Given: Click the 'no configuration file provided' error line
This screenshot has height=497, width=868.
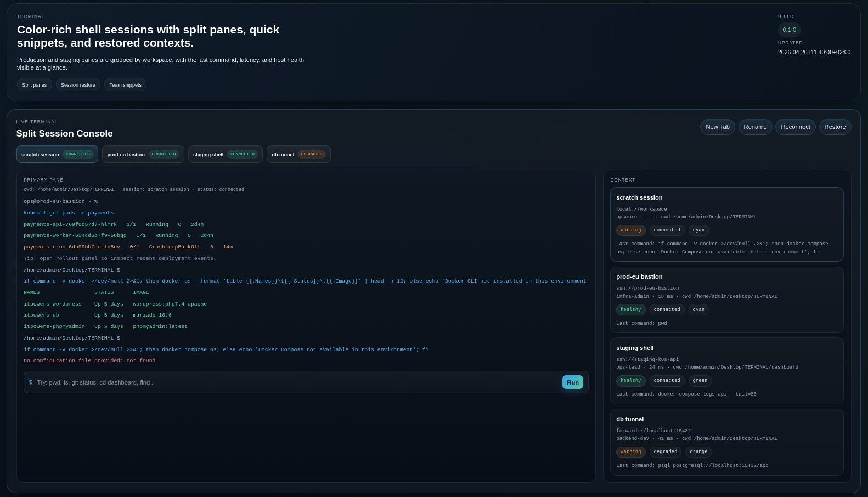Looking at the screenshot, I should pyautogui.click(x=89, y=360).
